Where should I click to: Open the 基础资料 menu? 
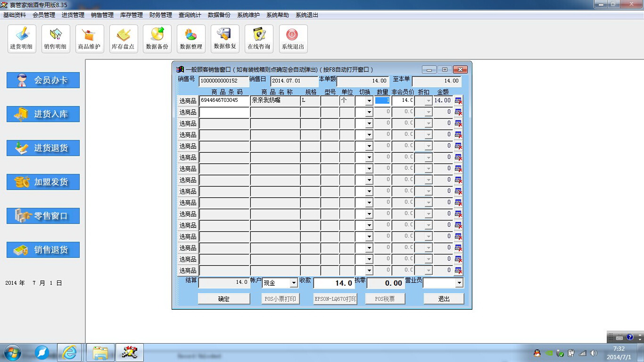tap(15, 15)
